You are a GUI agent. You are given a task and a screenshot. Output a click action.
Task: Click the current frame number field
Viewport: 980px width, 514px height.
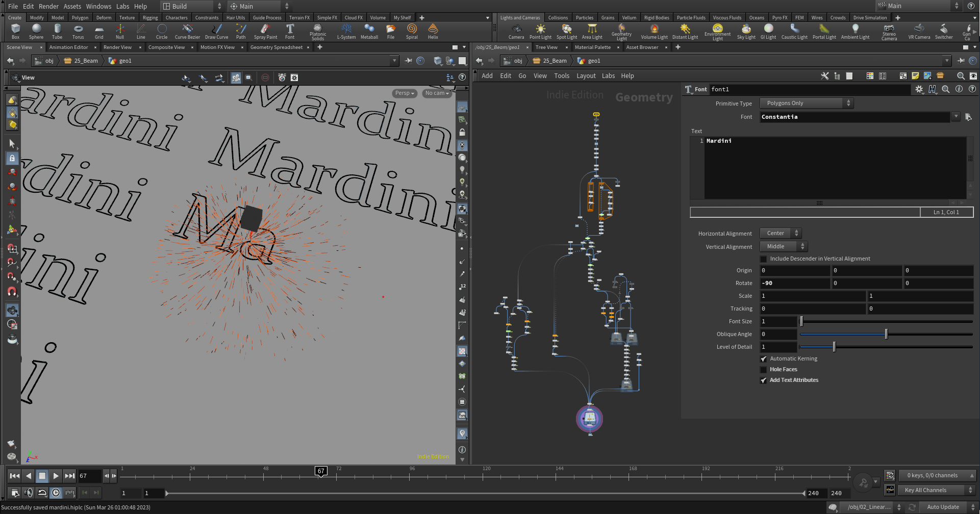pyautogui.click(x=90, y=476)
